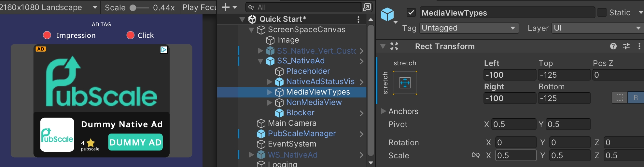Image resolution: width=644 pixels, height=167 pixels.
Task: Click the DUMMY AD button
Action: pos(135,142)
